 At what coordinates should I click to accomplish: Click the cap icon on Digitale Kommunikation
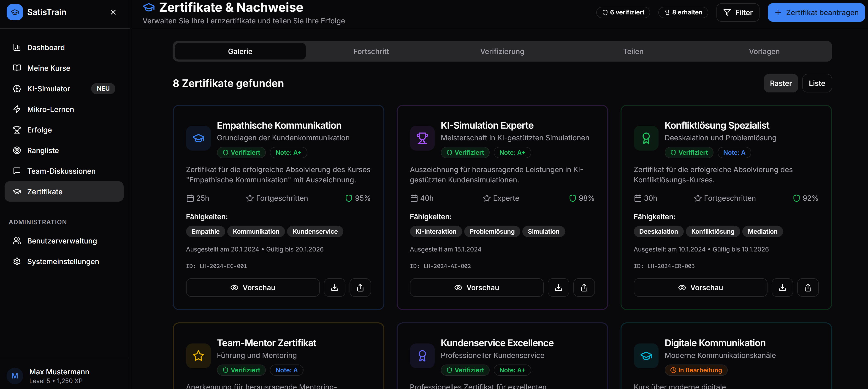pos(646,356)
